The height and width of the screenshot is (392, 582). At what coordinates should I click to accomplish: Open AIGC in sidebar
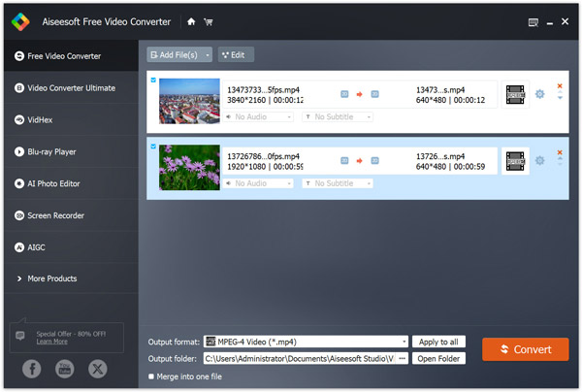point(71,247)
